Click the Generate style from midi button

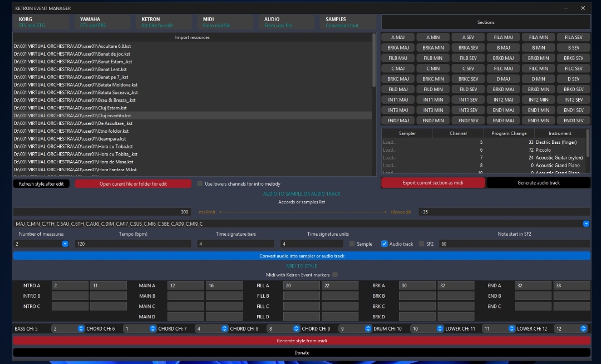tap(302, 341)
